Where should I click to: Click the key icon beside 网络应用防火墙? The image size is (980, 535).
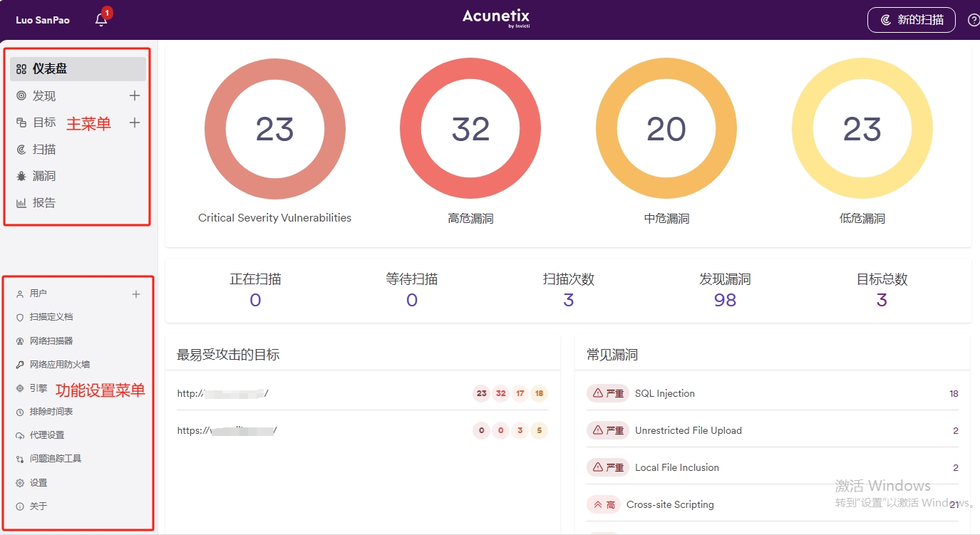20,365
